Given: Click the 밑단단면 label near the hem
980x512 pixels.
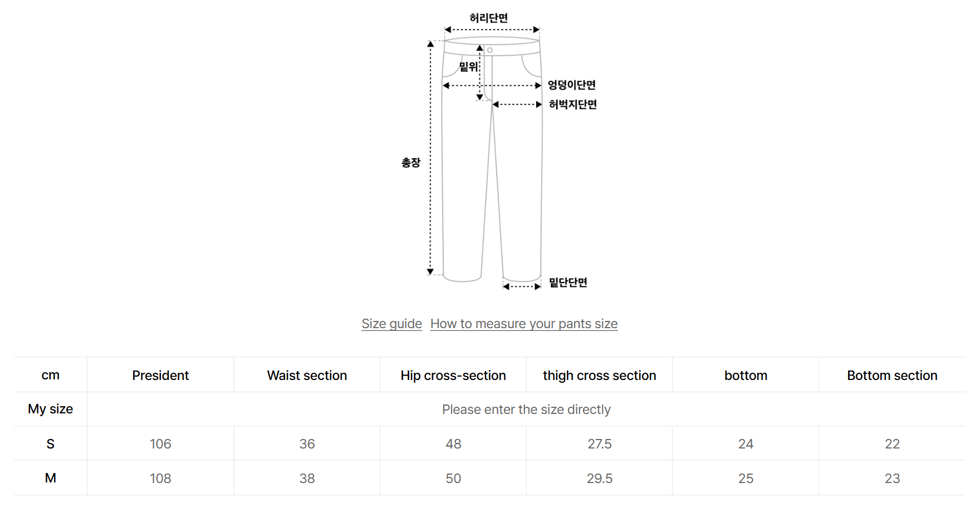Looking at the screenshot, I should [568, 282].
